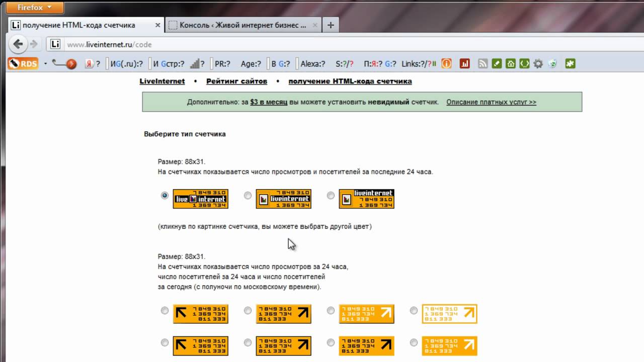Close the Консоль tab
This screenshot has width=644, height=362.
pyautogui.click(x=315, y=25)
